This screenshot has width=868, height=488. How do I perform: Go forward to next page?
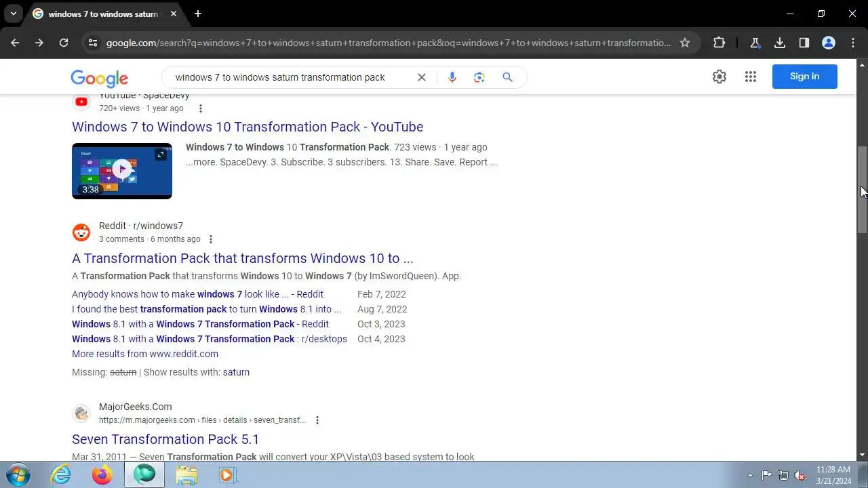click(39, 43)
